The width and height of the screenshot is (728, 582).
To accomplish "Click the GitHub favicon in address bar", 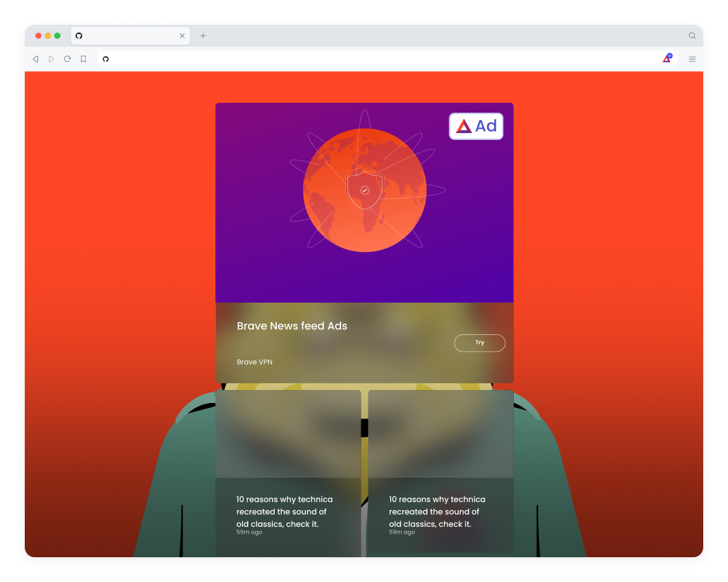I will (106, 59).
